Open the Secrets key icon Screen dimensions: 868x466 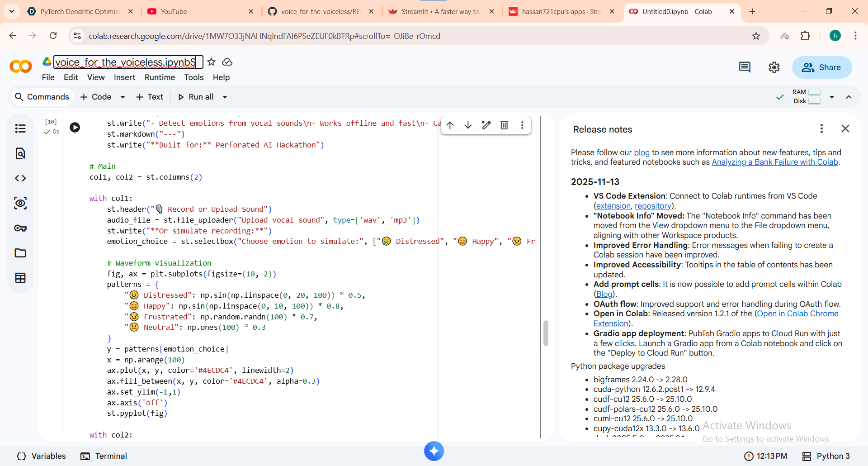20,228
